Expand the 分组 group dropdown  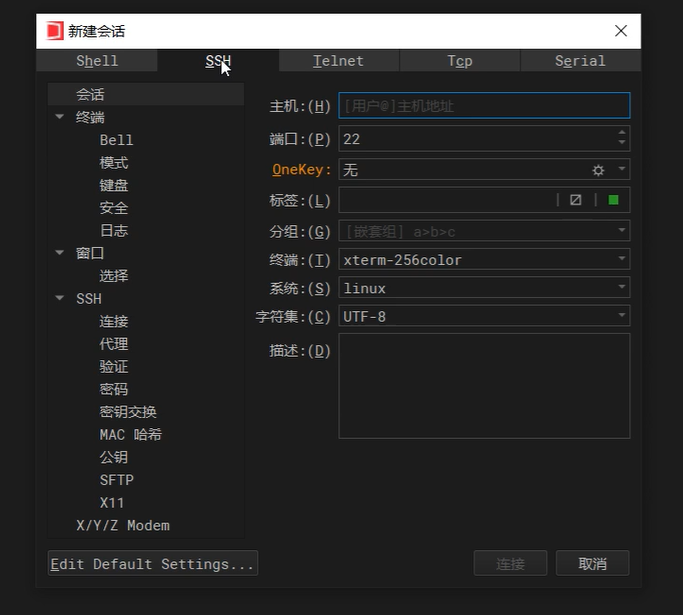(x=622, y=230)
